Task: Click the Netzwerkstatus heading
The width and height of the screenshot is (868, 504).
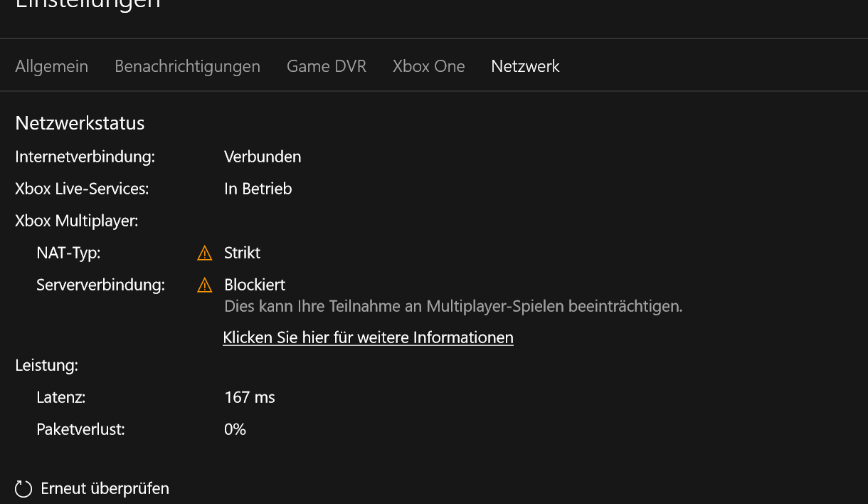Action: click(80, 123)
